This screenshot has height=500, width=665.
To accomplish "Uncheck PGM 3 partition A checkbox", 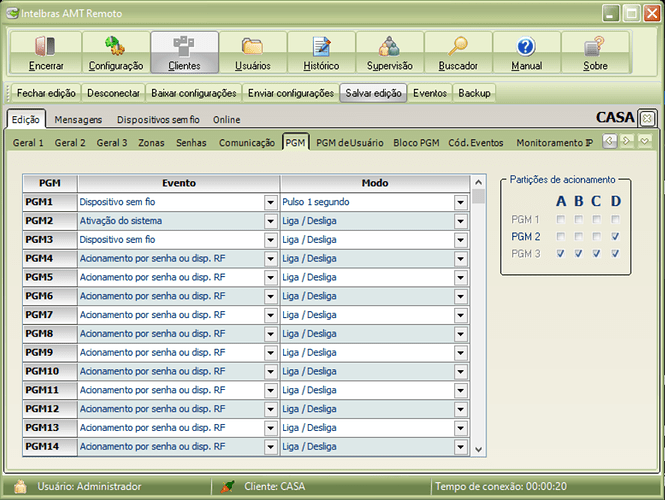I will pyautogui.click(x=561, y=254).
